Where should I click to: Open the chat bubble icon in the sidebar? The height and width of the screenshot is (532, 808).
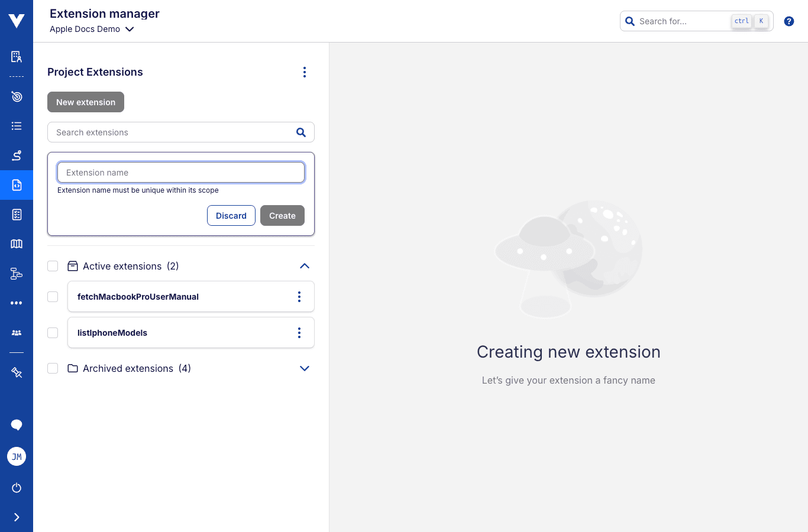(x=16, y=425)
